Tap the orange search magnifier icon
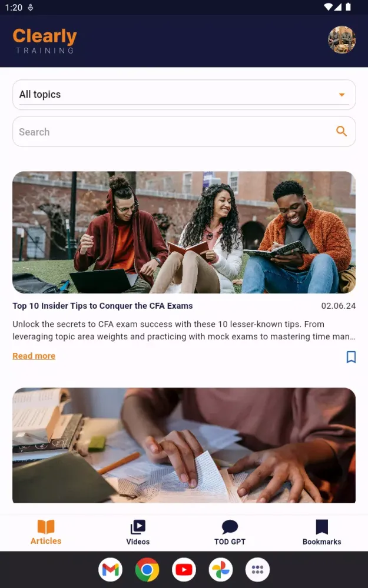The height and width of the screenshot is (588, 368). pos(342,131)
